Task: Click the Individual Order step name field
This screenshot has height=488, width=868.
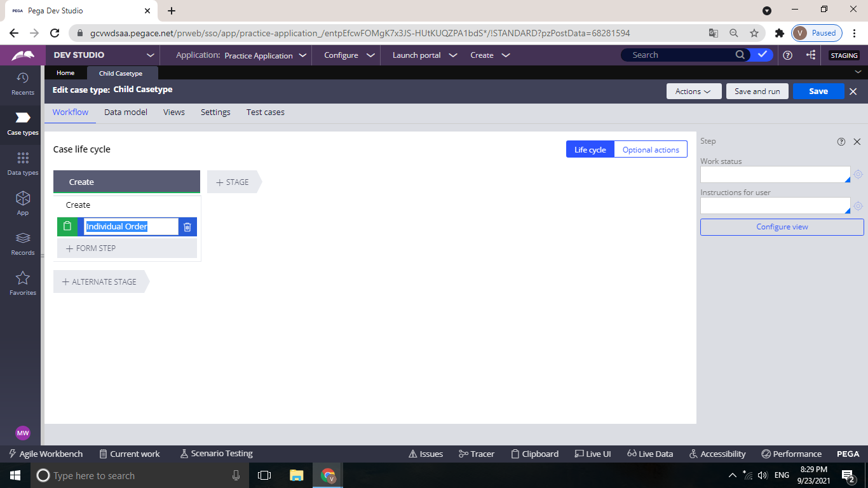Action: pyautogui.click(x=131, y=227)
